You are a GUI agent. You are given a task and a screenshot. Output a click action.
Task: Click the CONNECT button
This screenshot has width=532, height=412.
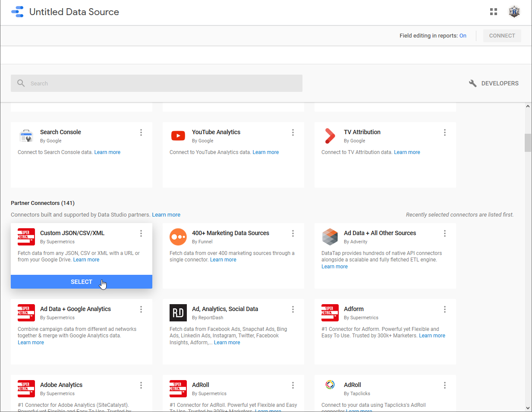[502, 36]
